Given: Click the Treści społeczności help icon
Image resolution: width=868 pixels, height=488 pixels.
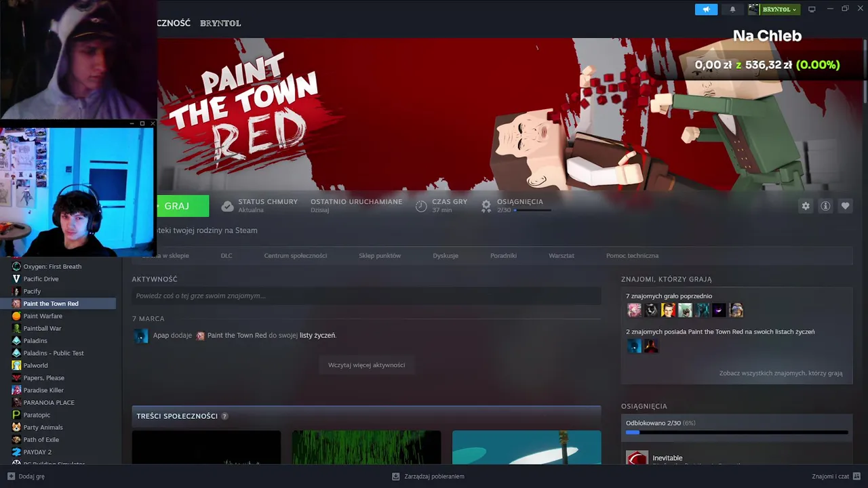Looking at the screenshot, I should pyautogui.click(x=224, y=416).
